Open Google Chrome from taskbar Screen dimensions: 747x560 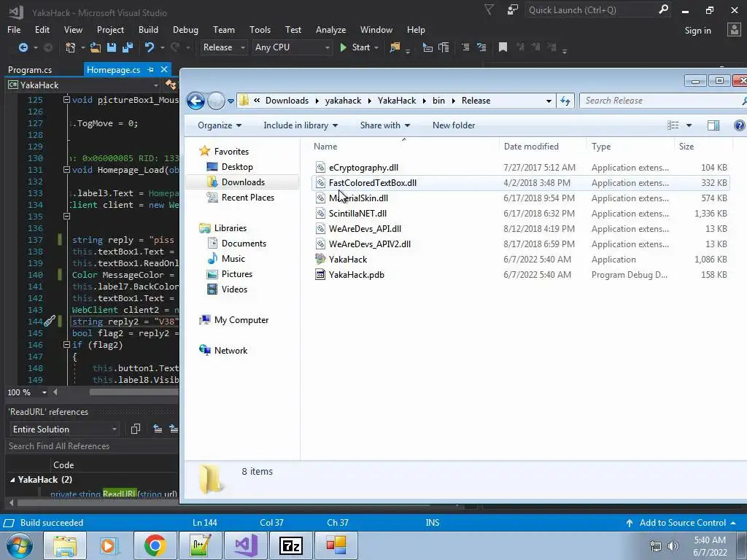(155, 545)
